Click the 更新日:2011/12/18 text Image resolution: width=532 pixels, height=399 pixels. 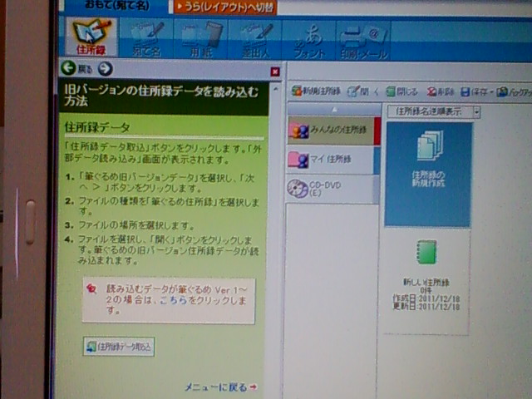(x=426, y=307)
